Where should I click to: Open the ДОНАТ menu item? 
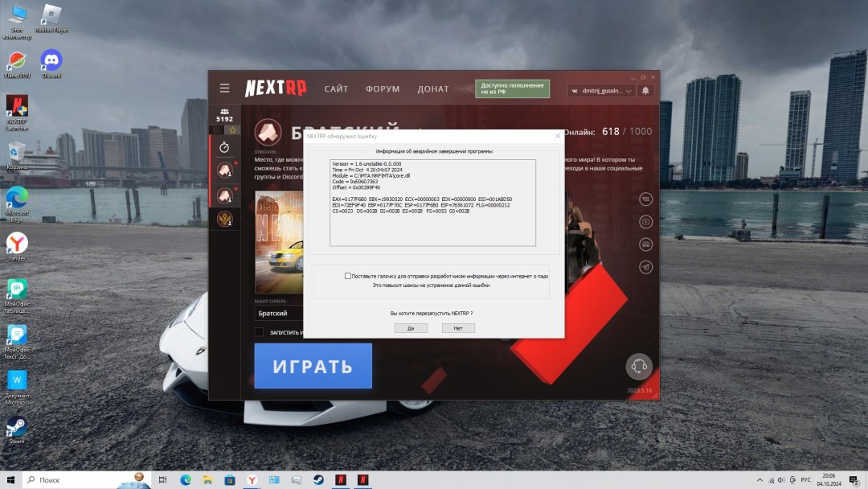[x=433, y=88]
